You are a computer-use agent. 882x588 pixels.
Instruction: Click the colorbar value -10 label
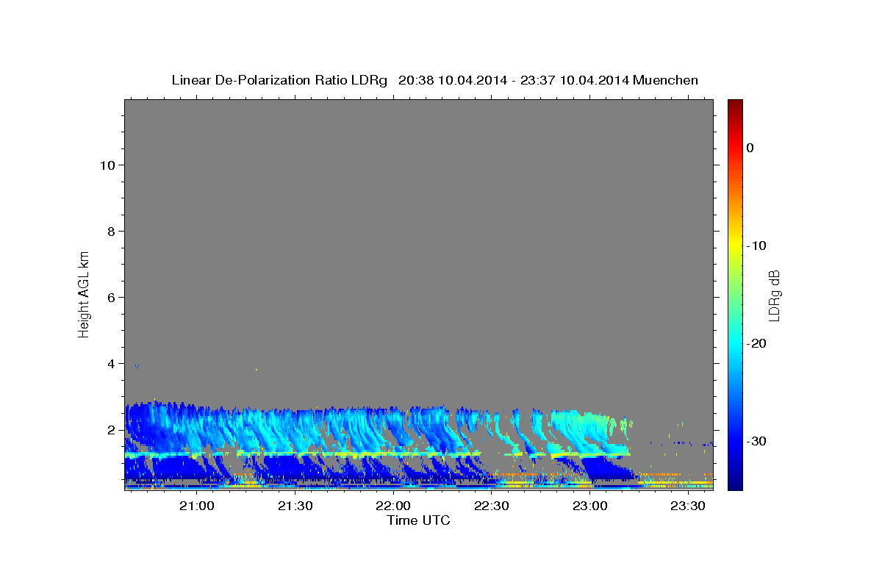pos(756,245)
